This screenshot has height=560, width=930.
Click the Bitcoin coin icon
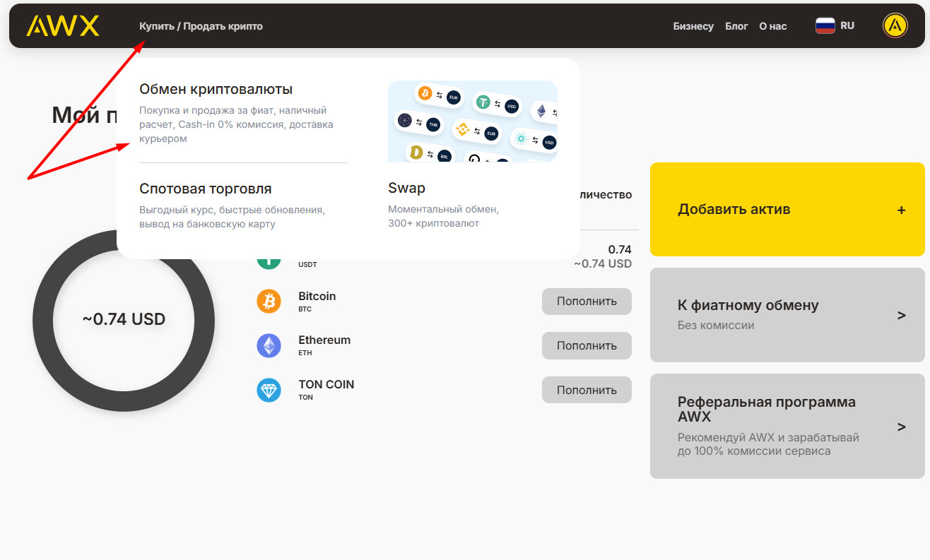tap(269, 302)
